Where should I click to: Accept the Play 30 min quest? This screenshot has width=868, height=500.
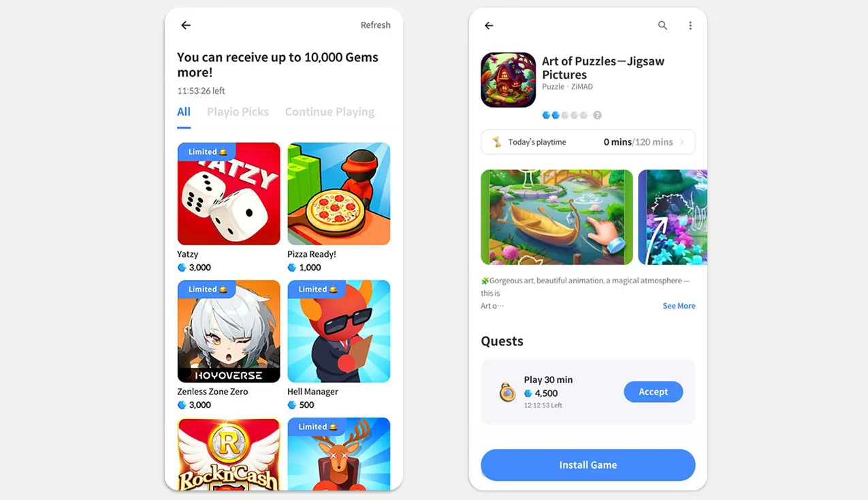coord(653,392)
